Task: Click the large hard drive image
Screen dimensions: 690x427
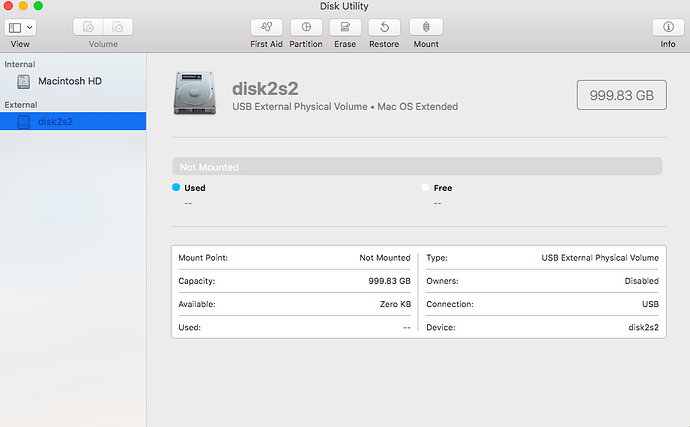Action: pyautogui.click(x=195, y=93)
